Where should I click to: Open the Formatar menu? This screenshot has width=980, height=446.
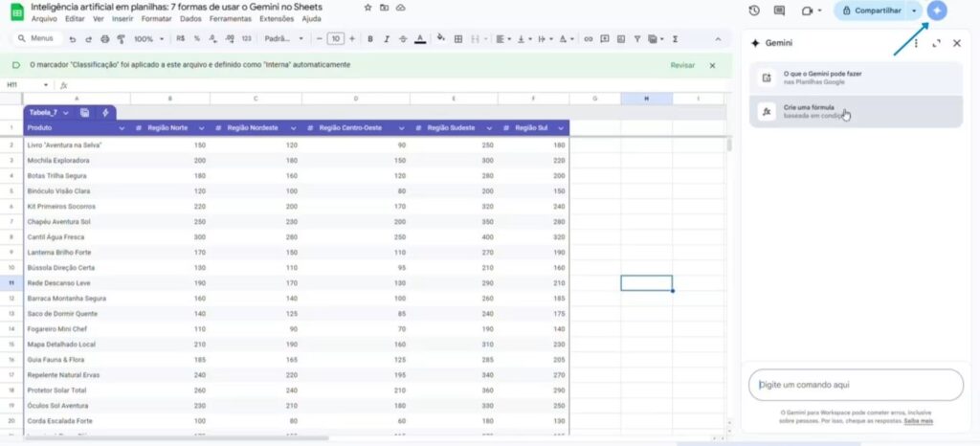[x=156, y=19]
